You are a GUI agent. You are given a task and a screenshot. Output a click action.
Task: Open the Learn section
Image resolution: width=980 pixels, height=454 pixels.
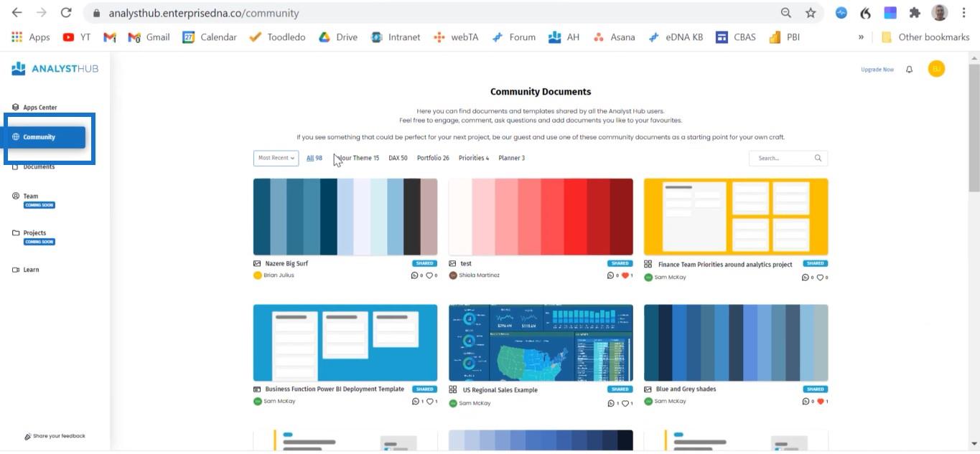coord(26,270)
